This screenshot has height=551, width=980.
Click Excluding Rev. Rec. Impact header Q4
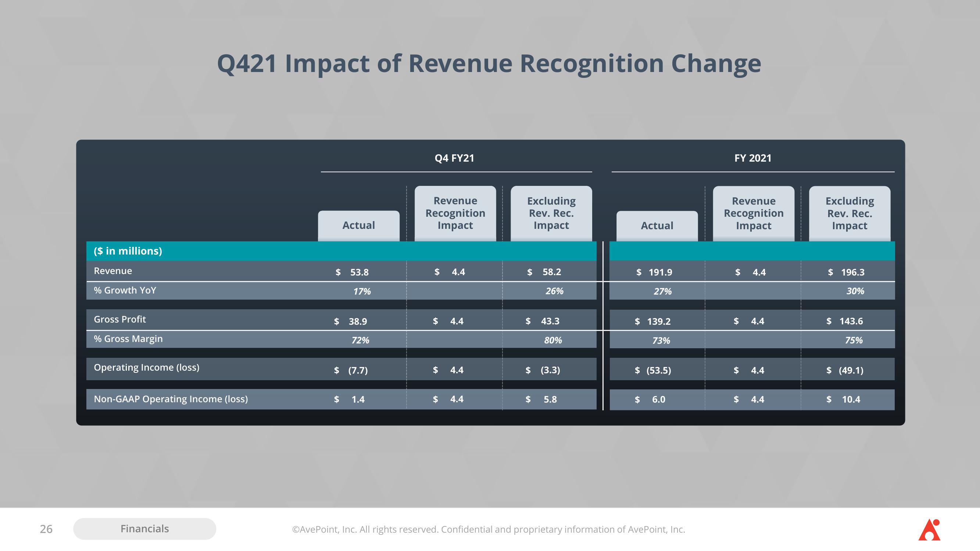point(550,213)
